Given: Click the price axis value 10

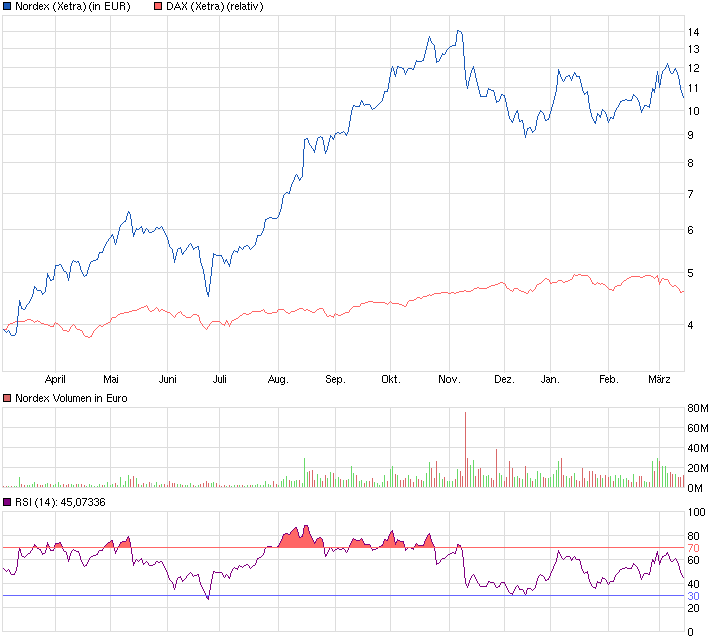Looking at the screenshot, I should point(693,111).
